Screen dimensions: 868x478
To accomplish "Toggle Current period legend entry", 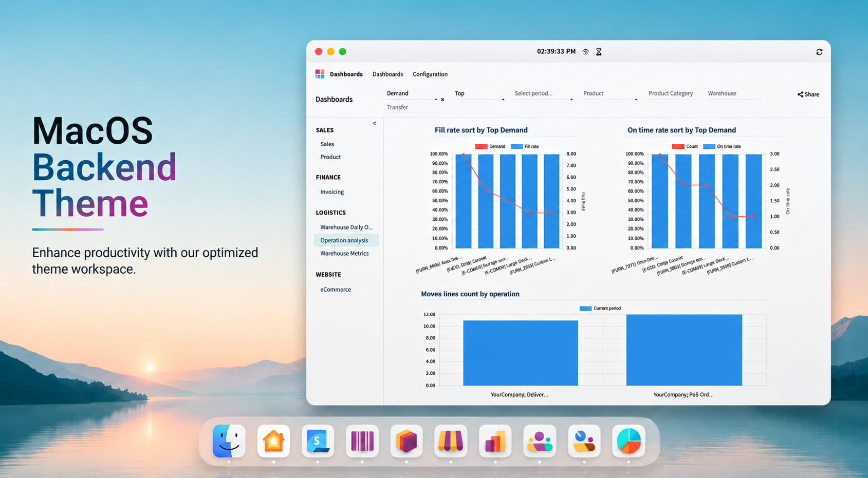I will tap(600, 309).
